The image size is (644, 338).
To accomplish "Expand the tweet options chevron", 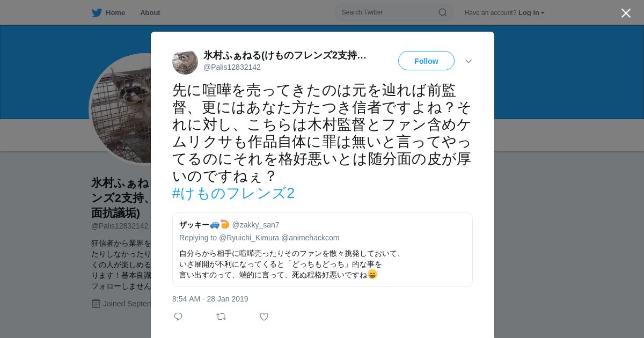I will click(469, 61).
